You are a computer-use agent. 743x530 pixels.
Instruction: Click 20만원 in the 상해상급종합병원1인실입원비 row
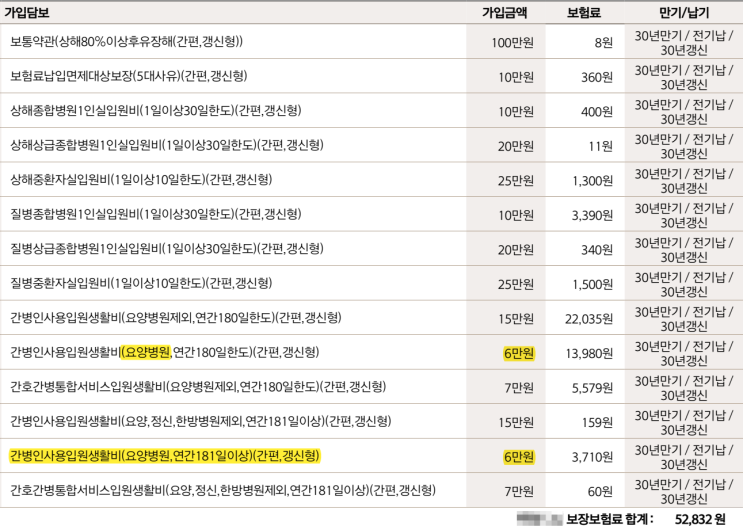[516, 146]
